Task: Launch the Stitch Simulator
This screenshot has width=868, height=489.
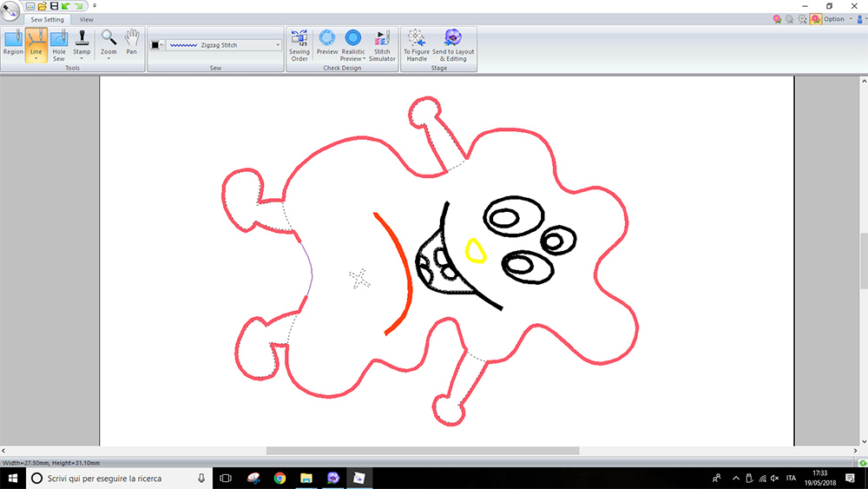Action: [382, 45]
